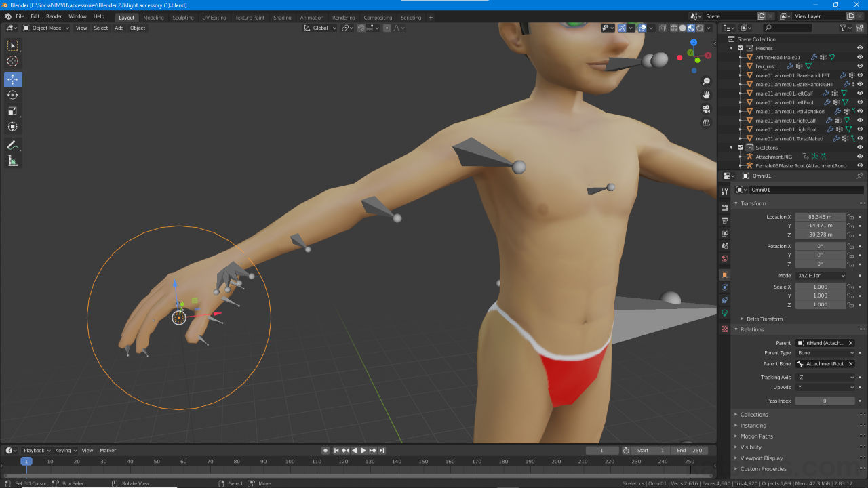This screenshot has height=488, width=868.
Task: Select the Measure tool
Action: 12,161
